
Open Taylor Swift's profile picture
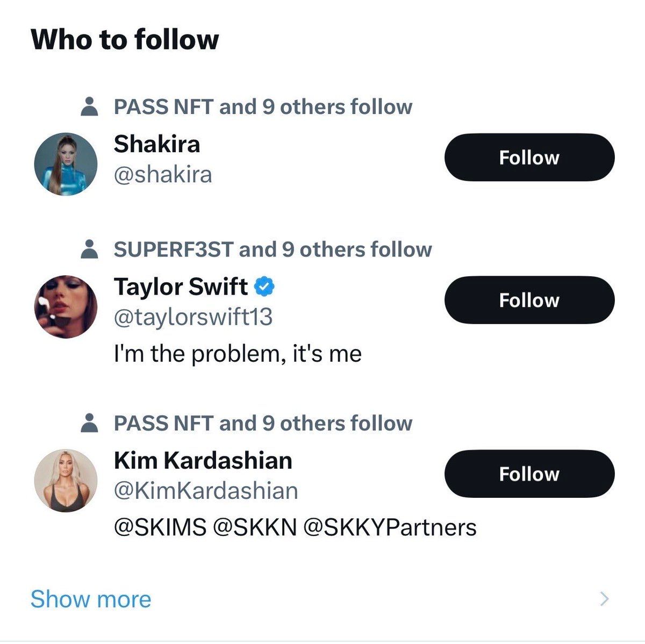66,307
